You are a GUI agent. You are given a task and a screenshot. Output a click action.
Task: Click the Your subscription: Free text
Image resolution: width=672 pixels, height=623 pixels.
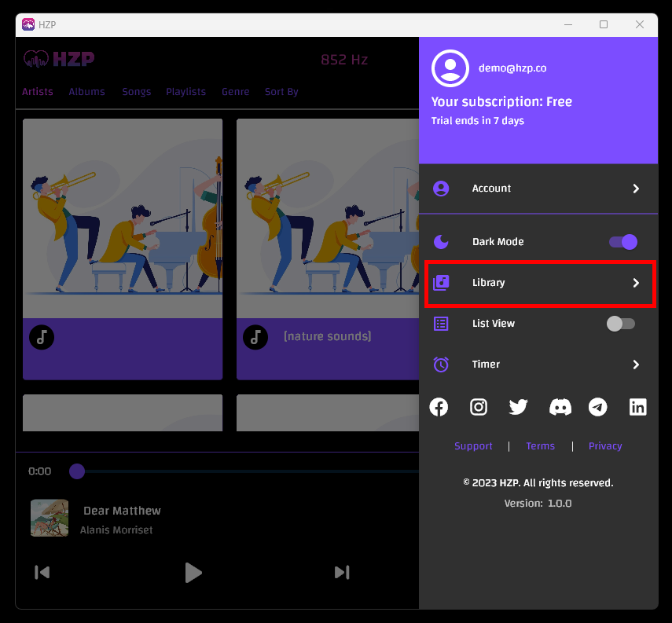[501, 101]
